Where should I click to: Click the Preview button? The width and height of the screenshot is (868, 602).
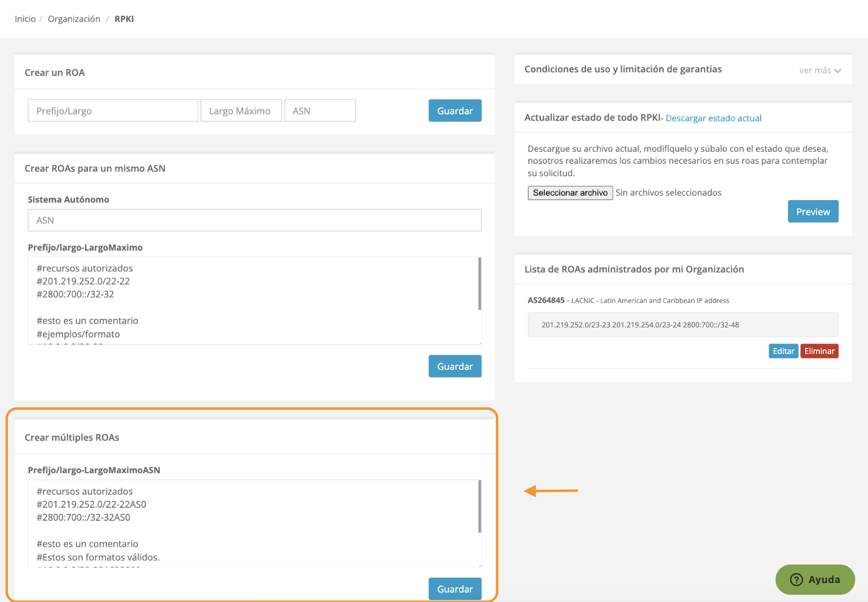pyautogui.click(x=813, y=212)
